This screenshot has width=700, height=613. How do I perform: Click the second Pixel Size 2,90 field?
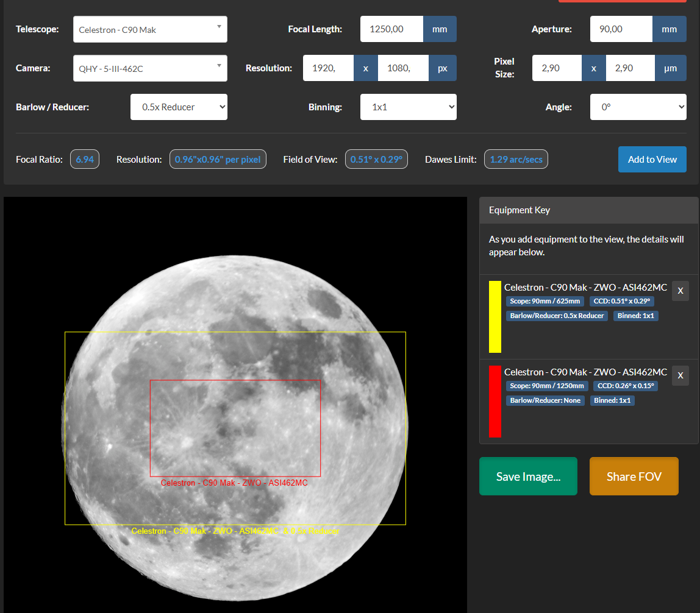pyautogui.click(x=630, y=68)
